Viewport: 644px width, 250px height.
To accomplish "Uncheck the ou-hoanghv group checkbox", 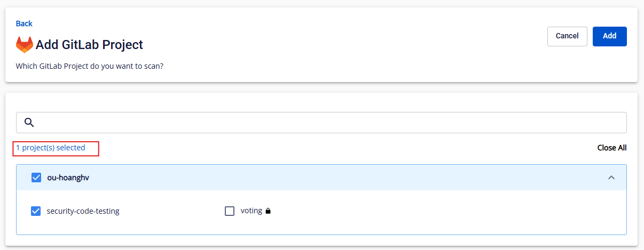I will (x=36, y=178).
